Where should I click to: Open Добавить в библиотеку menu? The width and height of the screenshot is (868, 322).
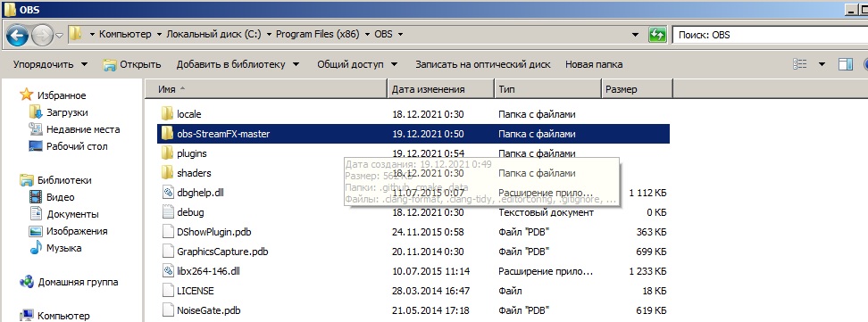tap(238, 64)
